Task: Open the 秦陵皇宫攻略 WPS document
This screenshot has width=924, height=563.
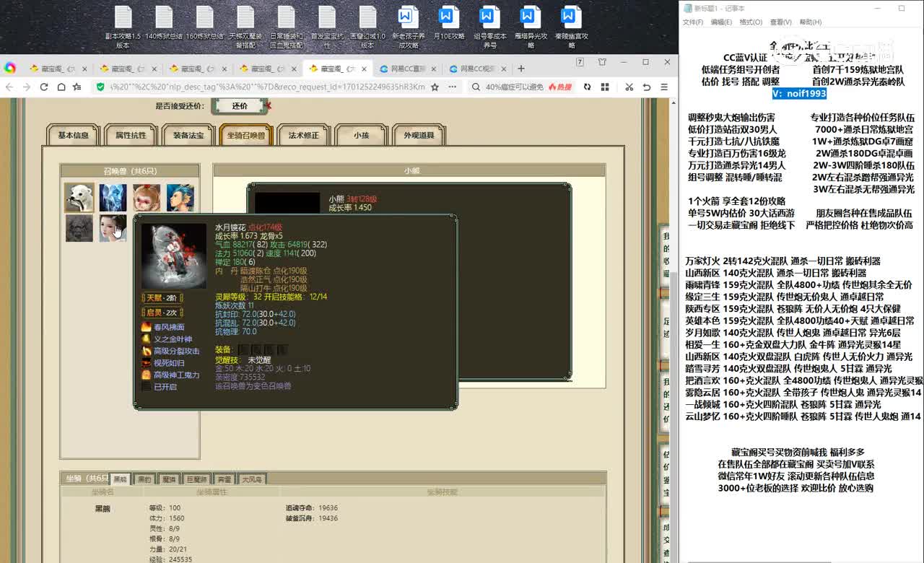Action: 571,27
